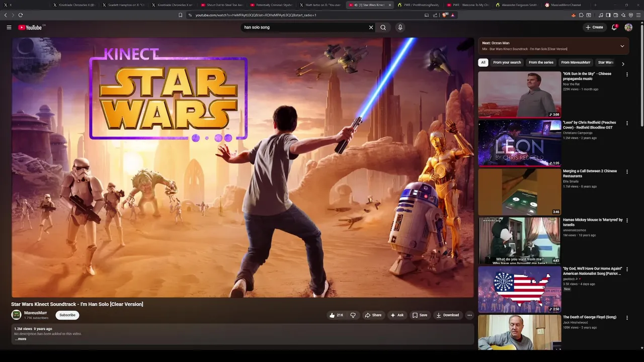
Task: Click the Ask button
Action: pos(397,315)
